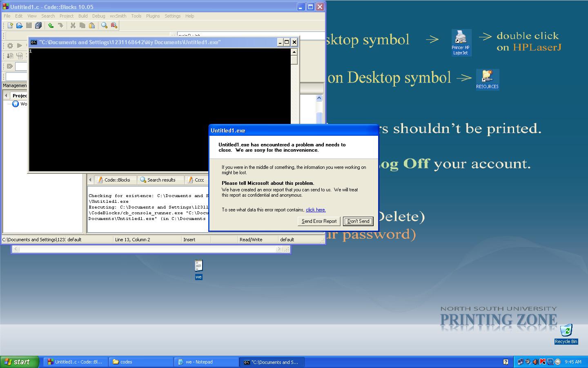Image resolution: width=588 pixels, height=368 pixels.
Task: Switch to console window taskbar button
Action: pos(272,362)
